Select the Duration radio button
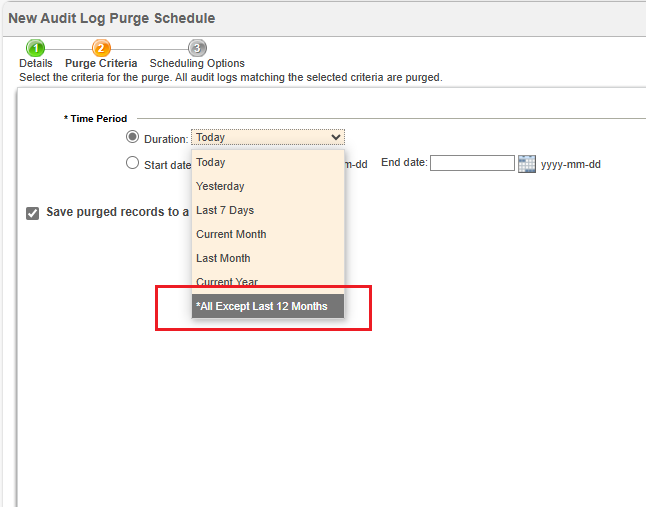 (x=133, y=137)
